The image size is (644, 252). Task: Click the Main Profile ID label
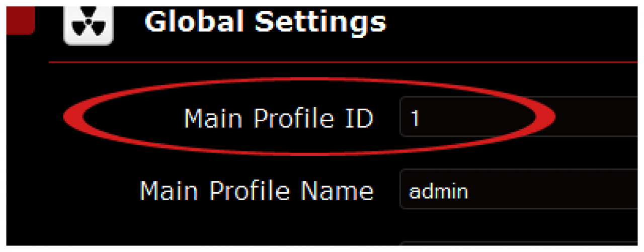tap(279, 119)
